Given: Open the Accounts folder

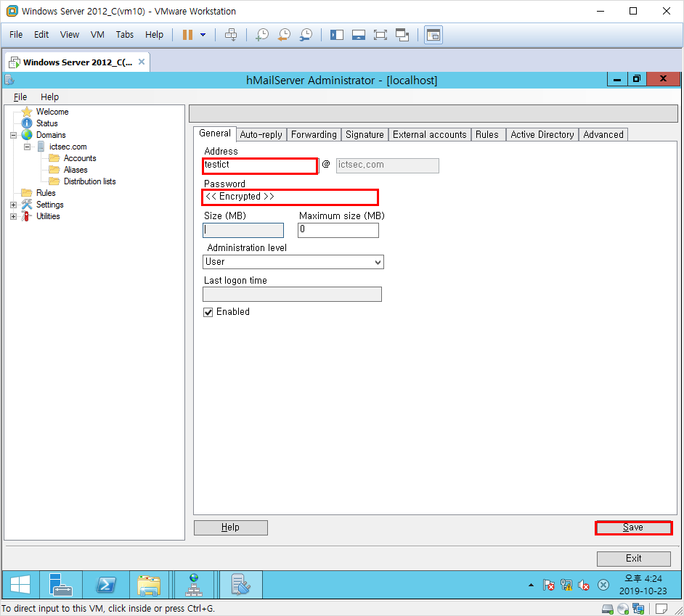Looking at the screenshot, I should [80, 158].
